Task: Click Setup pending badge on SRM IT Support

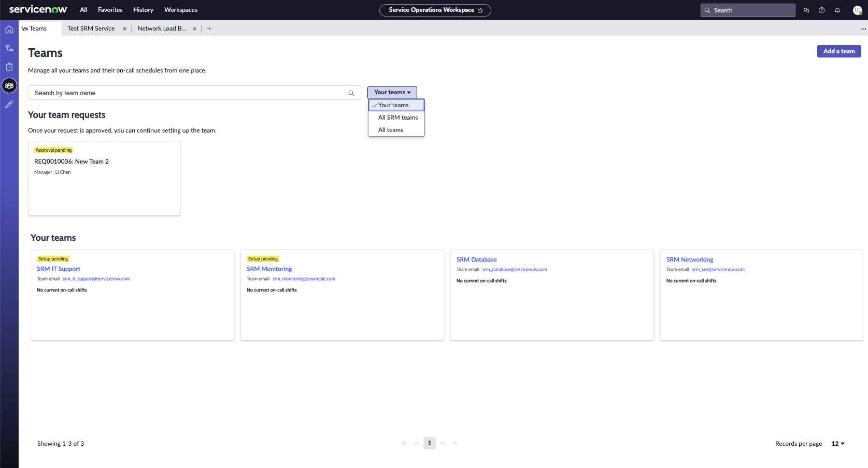Action: pos(53,259)
